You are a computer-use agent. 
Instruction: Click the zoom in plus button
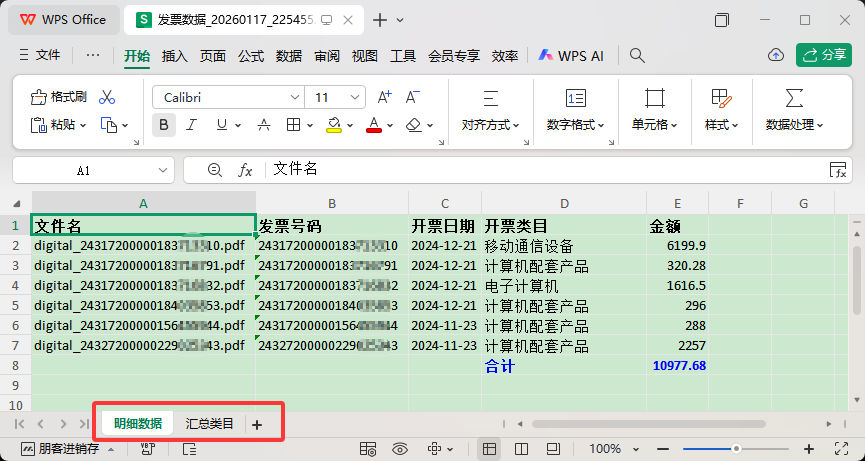tap(809, 449)
